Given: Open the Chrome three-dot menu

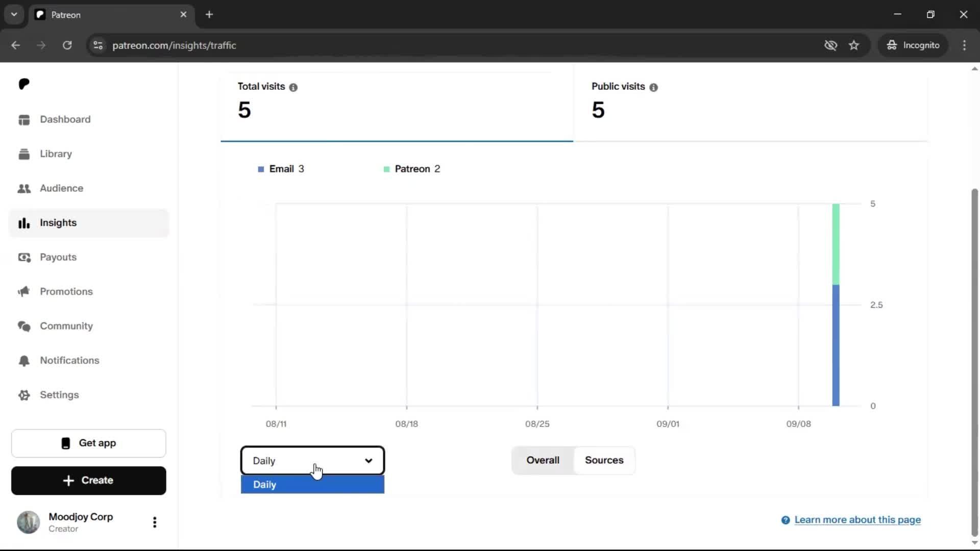Looking at the screenshot, I should [964, 45].
